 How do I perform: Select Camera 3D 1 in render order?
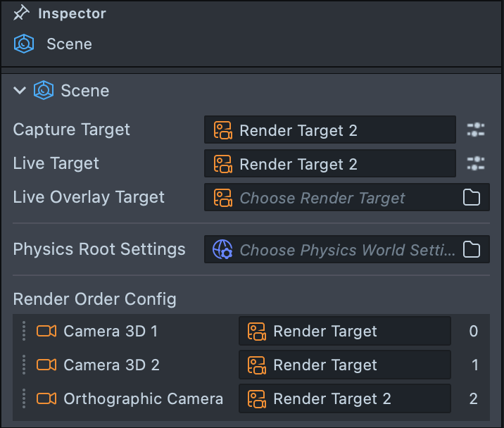click(x=111, y=331)
